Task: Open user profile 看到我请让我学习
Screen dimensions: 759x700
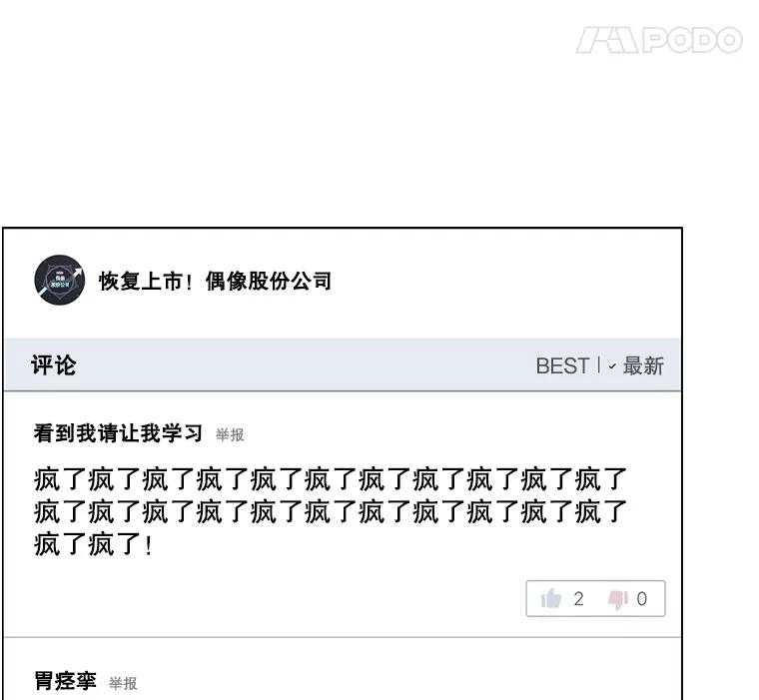Action: point(118,432)
